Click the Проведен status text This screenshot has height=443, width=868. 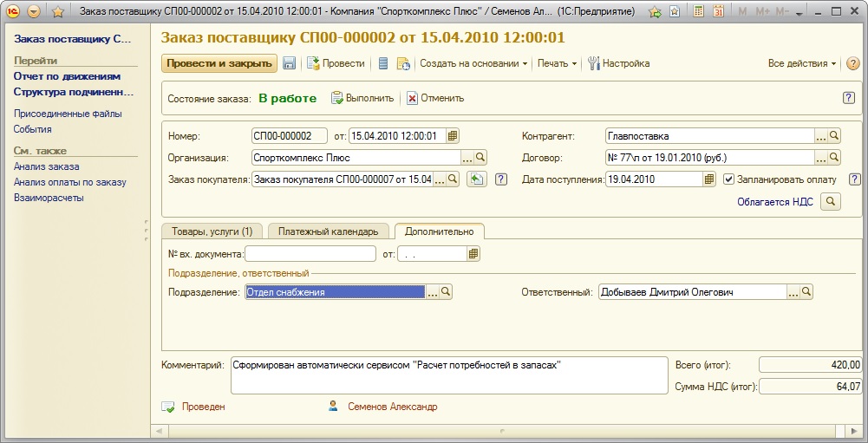pos(203,407)
